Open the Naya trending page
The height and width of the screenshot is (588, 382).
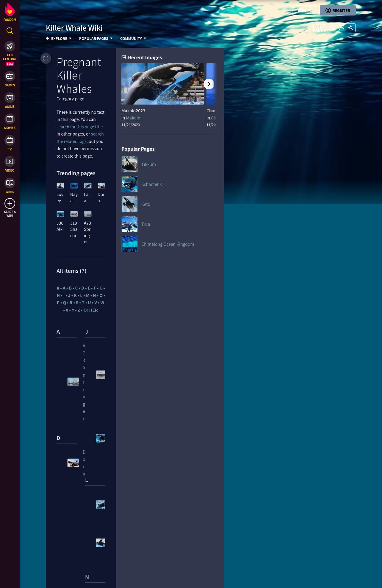(x=74, y=193)
